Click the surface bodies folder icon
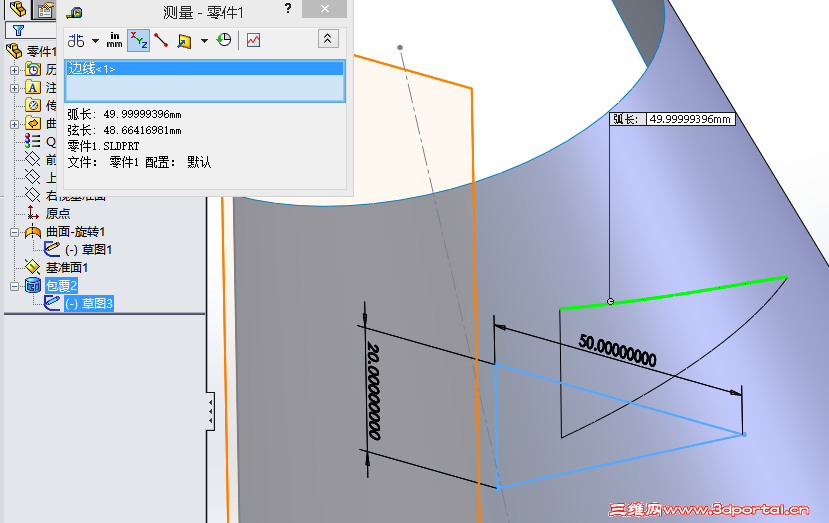Screen dimensions: 829x523 [33, 123]
